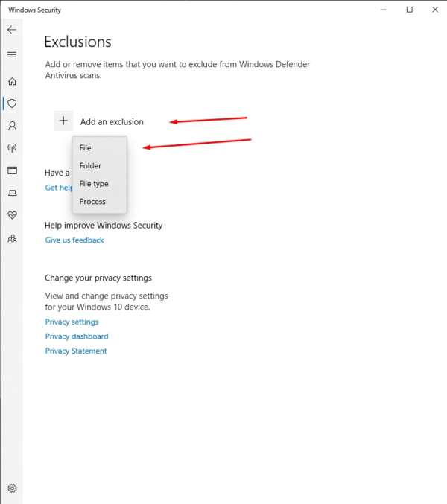Choose Folder from the exclusion menu

coord(100,166)
